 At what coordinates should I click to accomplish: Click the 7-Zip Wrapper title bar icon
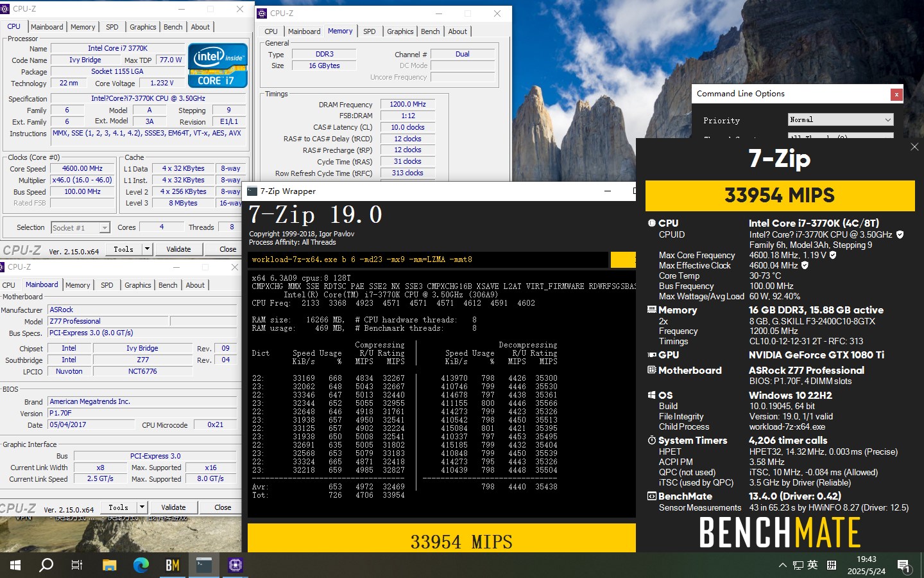253,191
